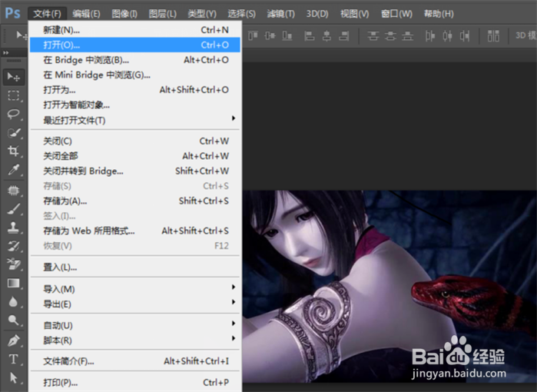This screenshot has height=392, width=537.
Task: Choose 存储为(A)... menu entry
Action: point(135,201)
